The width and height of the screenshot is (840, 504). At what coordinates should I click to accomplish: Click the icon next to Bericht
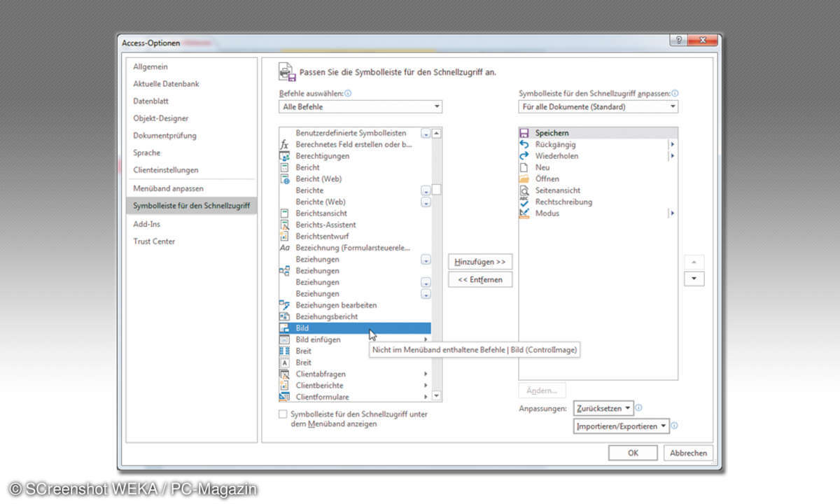(x=284, y=167)
